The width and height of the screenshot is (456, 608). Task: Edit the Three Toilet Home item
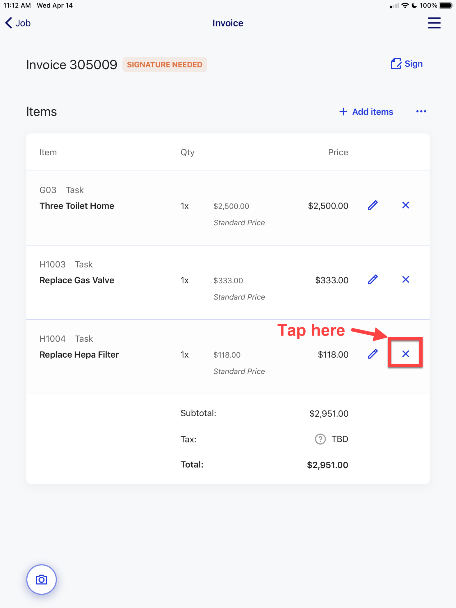tap(373, 205)
